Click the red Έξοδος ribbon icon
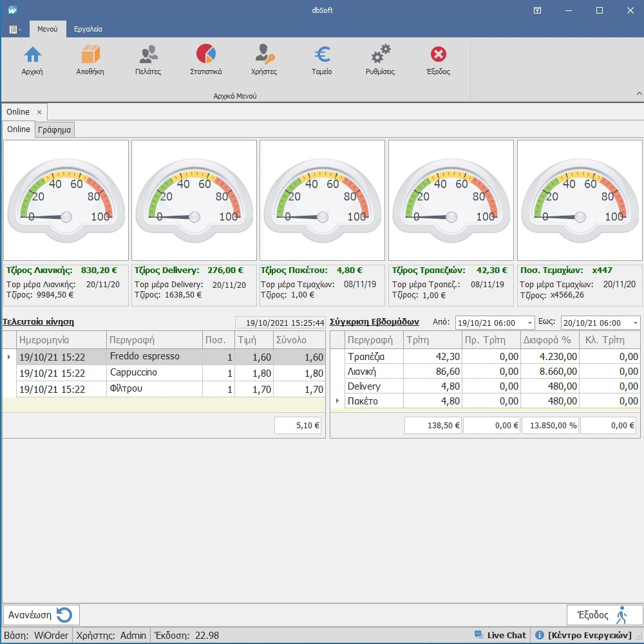The width and height of the screenshot is (644, 644). point(438,55)
